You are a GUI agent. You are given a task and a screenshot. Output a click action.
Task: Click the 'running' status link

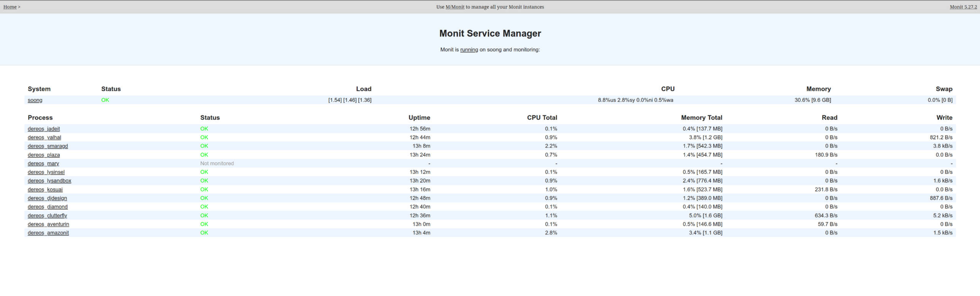pos(469,50)
